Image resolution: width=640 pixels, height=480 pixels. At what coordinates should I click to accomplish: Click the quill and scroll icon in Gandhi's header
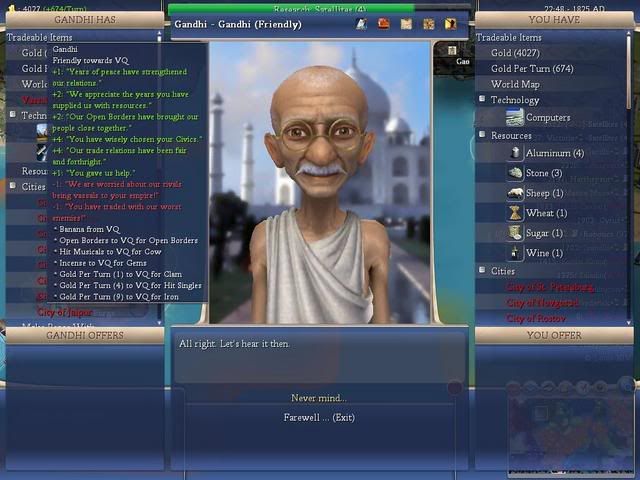point(361,24)
